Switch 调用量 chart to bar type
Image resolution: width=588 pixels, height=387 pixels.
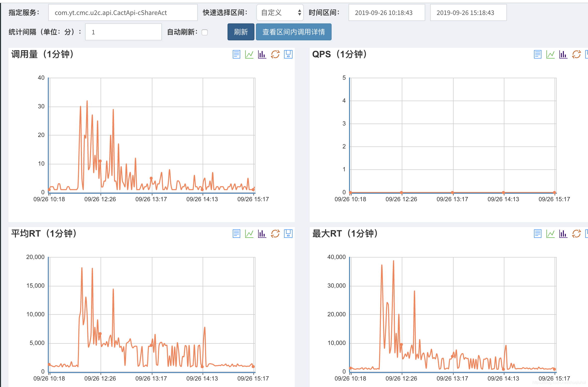click(262, 54)
